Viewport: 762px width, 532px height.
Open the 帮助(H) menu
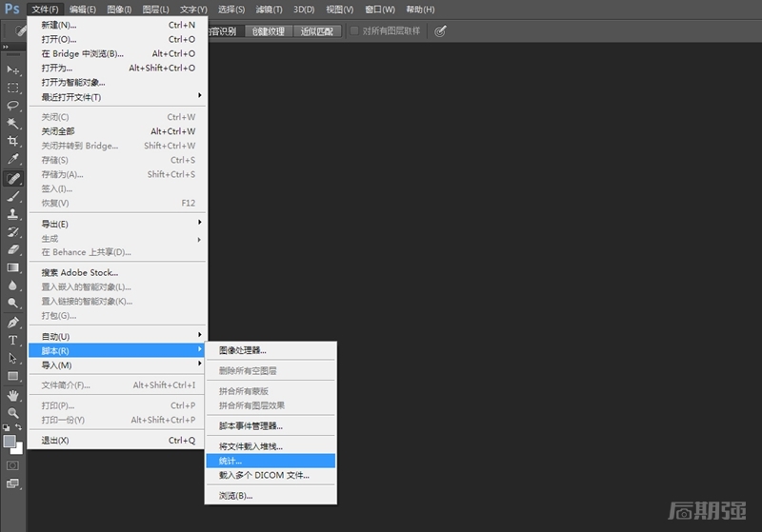coord(420,10)
